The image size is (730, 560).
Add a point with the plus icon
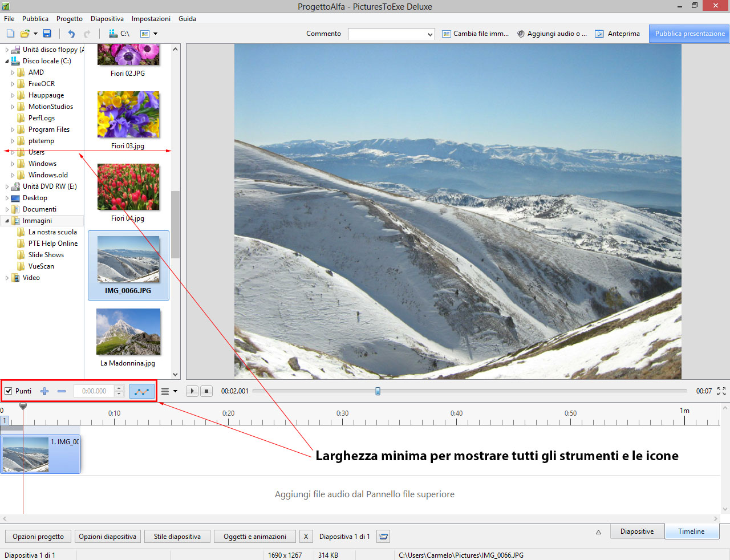click(x=44, y=391)
